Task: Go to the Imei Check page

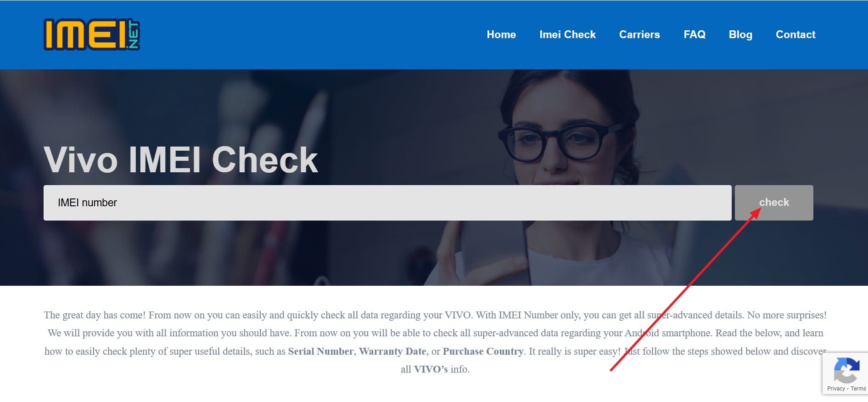Action: click(567, 34)
